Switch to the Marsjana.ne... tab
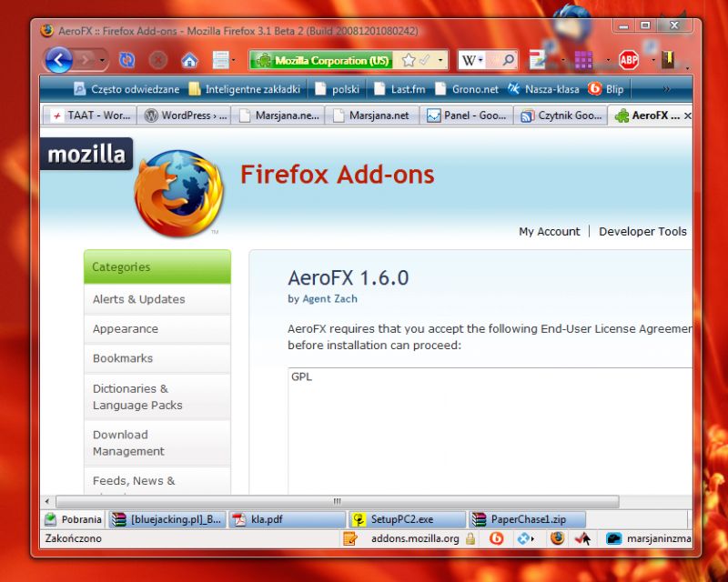The height and width of the screenshot is (582, 728). [278, 115]
